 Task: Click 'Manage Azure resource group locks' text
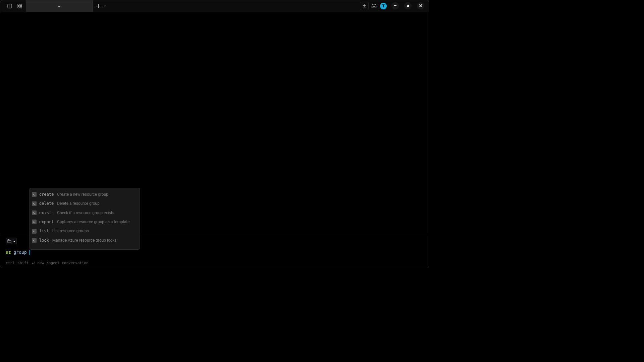click(84, 240)
